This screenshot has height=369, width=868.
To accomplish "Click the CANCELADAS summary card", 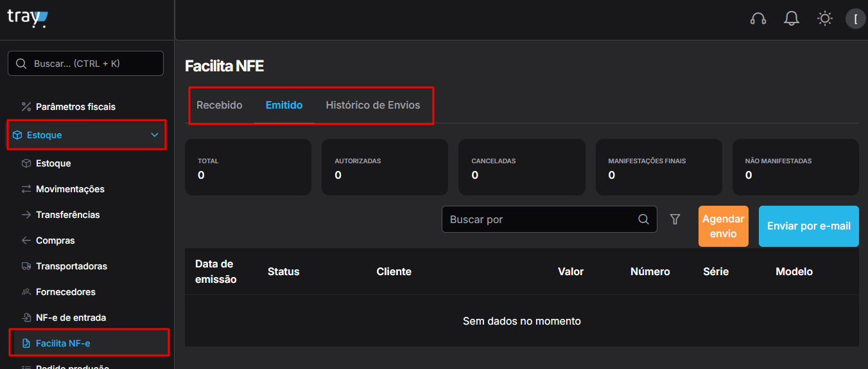I will (522, 167).
